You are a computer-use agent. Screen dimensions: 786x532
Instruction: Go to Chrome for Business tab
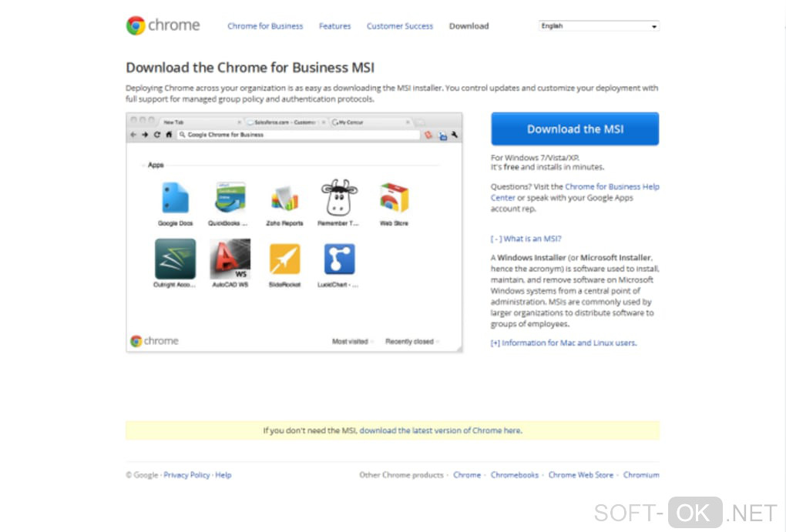point(265,26)
